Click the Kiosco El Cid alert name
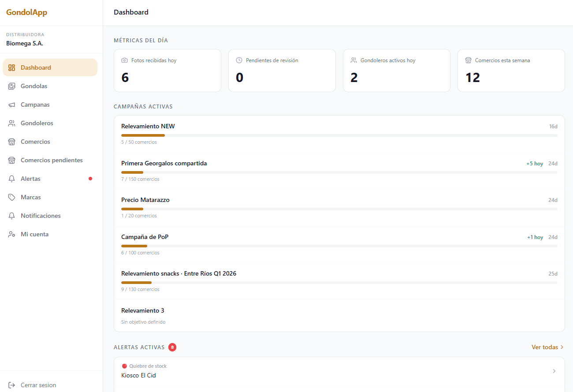 click(x=138, y=376)
